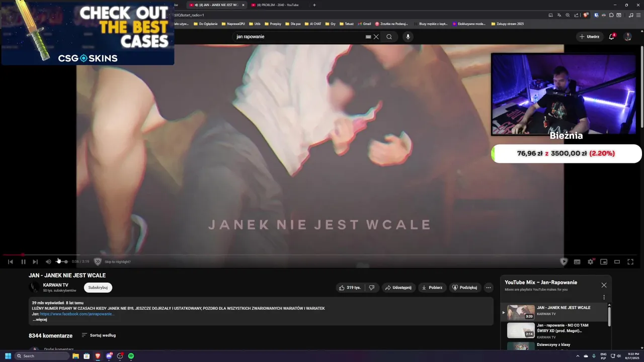Viewport: 644px width, 362px height.
Task: Click the zoom magnifier in the address bar
Action: pos(568,15)
